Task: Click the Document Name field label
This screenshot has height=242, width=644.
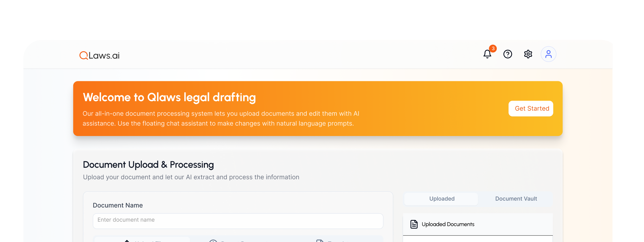Action: 118,205
